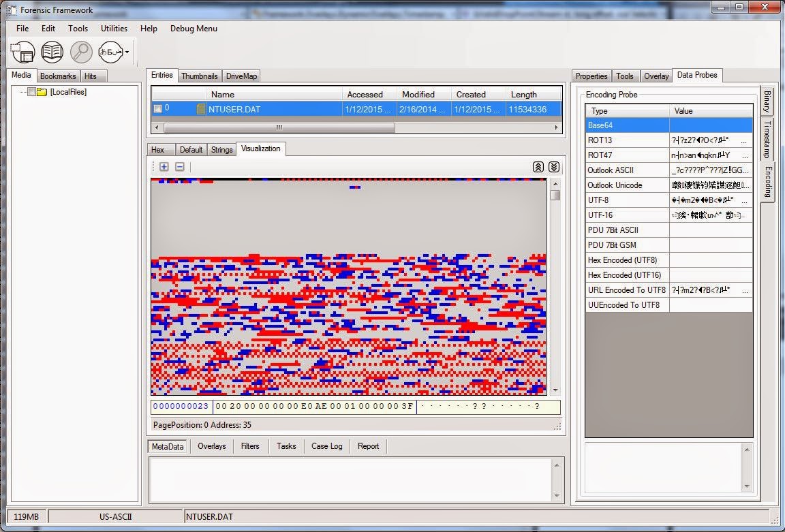The width and height of the screenshot is (785, 532).
Task: Open the Debug Menu
Action: pos(194,29)
